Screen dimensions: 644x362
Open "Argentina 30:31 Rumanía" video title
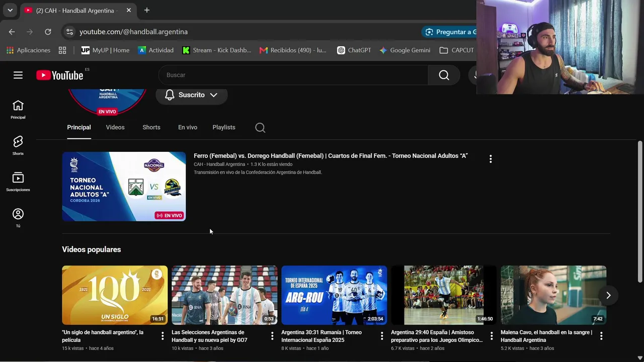[321, 336]
